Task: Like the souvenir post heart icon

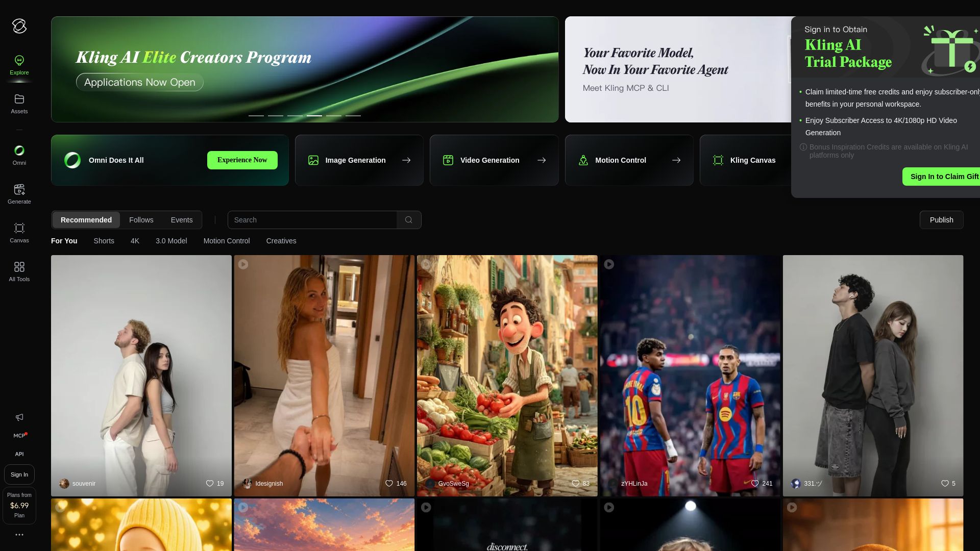Action: point(210,483)
